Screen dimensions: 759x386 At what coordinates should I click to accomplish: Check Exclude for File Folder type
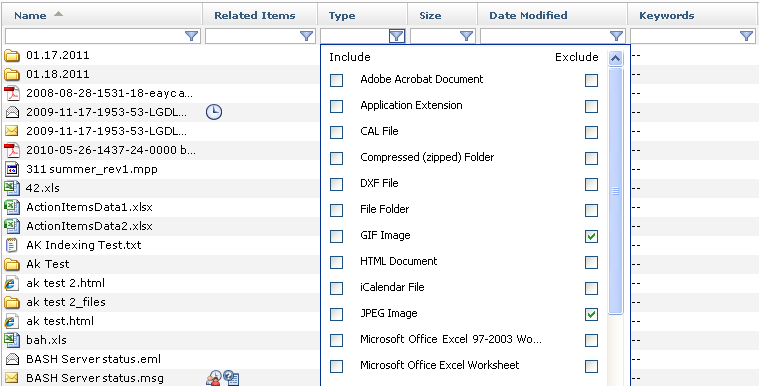(x=591, y=210)
